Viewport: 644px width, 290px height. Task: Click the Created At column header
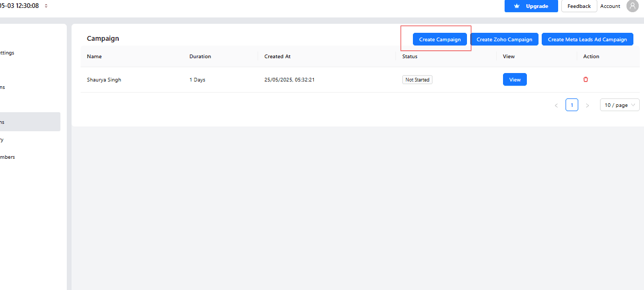tap(277, 57)
